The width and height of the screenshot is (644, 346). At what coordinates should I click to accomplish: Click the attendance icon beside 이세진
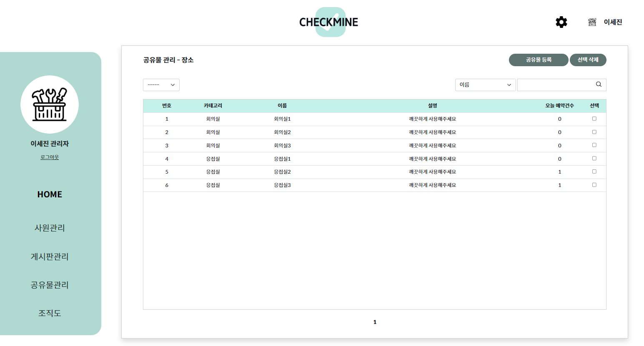[592, 22]
